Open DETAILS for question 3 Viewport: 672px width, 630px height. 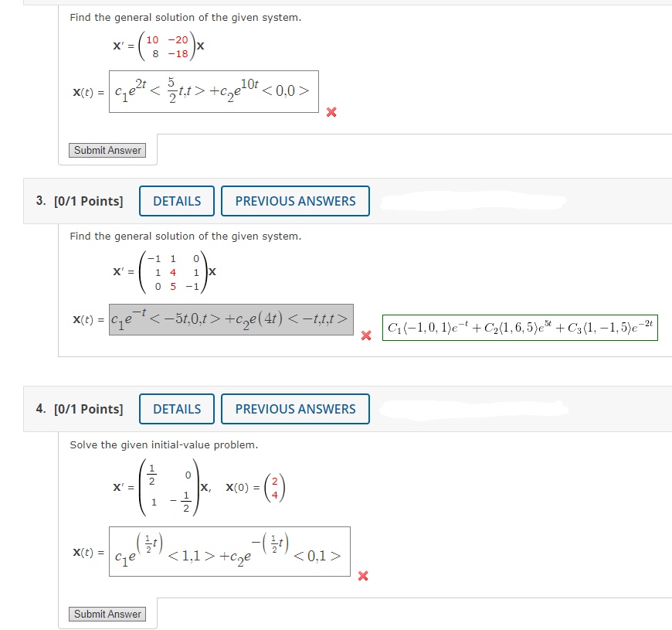176,201
